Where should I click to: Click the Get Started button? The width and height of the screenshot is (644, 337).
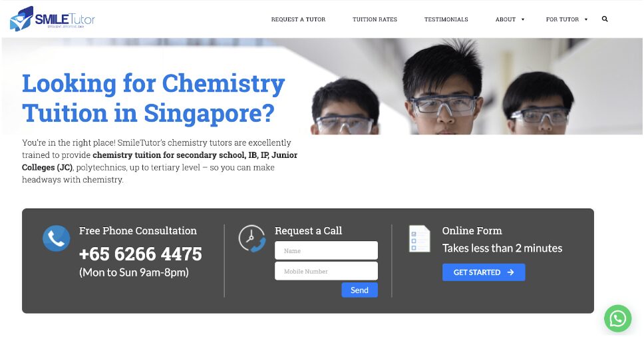tap(484, 272)
